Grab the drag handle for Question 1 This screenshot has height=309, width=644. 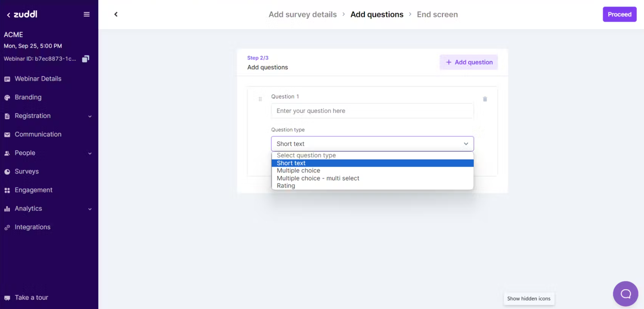coord(260,99)
